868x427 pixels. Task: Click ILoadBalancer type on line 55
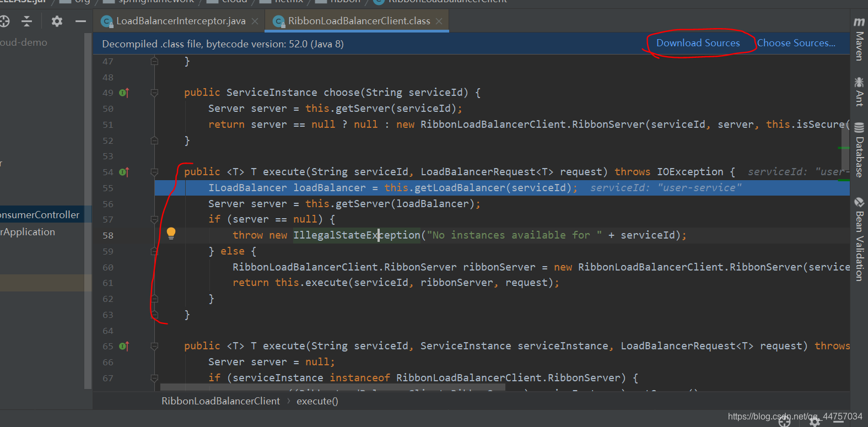247,188
